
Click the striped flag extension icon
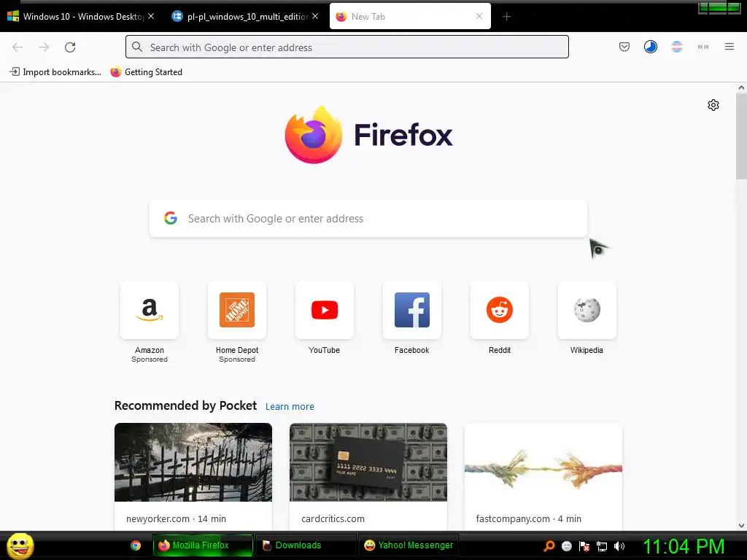(676, 47)
